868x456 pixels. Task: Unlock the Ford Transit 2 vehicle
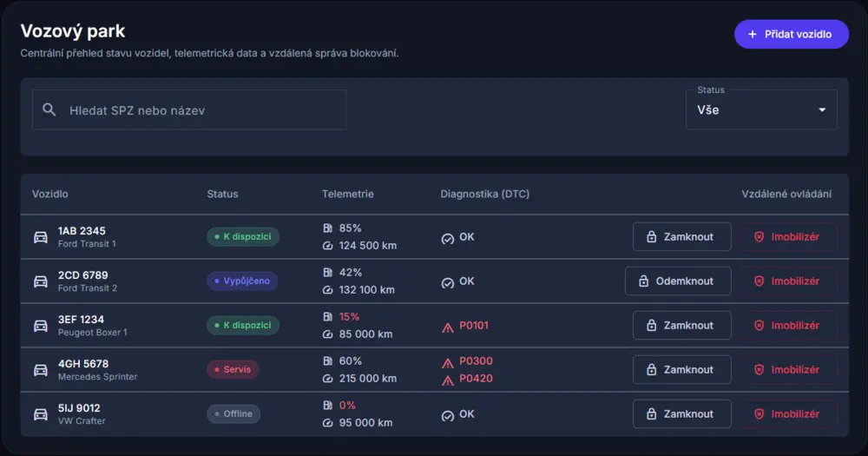[x=677, y=281]
